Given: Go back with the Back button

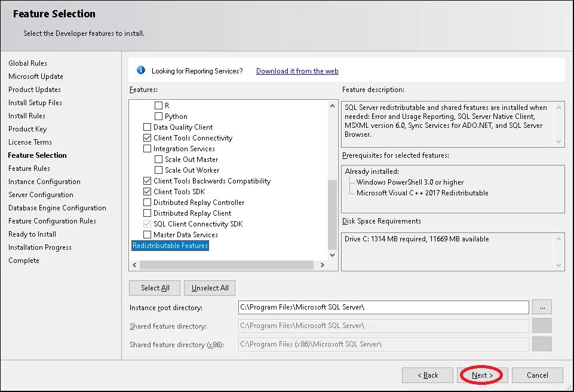Looking at the screenshot, I should (428, 375).
